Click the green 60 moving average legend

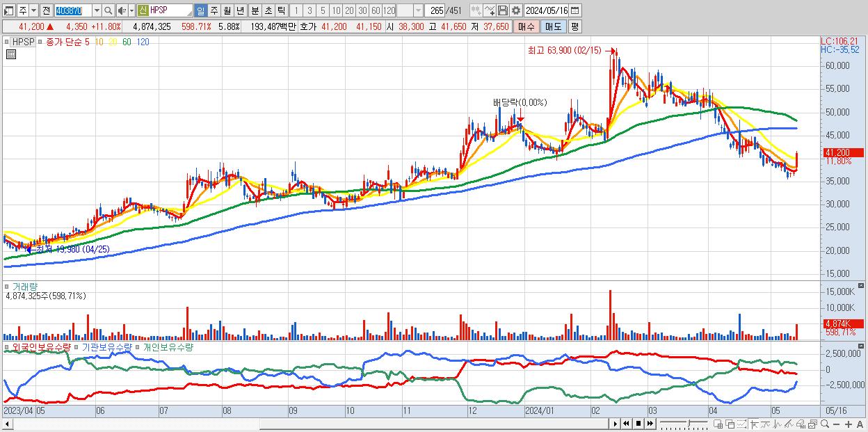pos(127,42)
